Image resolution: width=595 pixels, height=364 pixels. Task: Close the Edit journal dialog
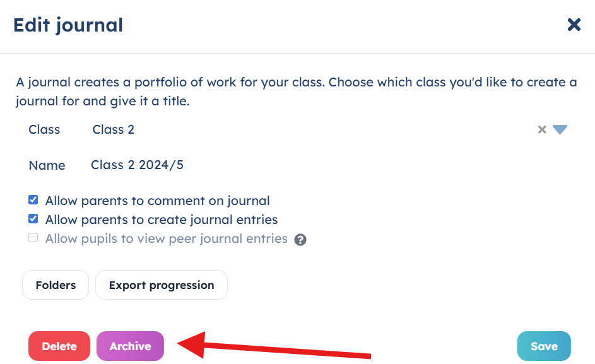[x=574, y=25]
